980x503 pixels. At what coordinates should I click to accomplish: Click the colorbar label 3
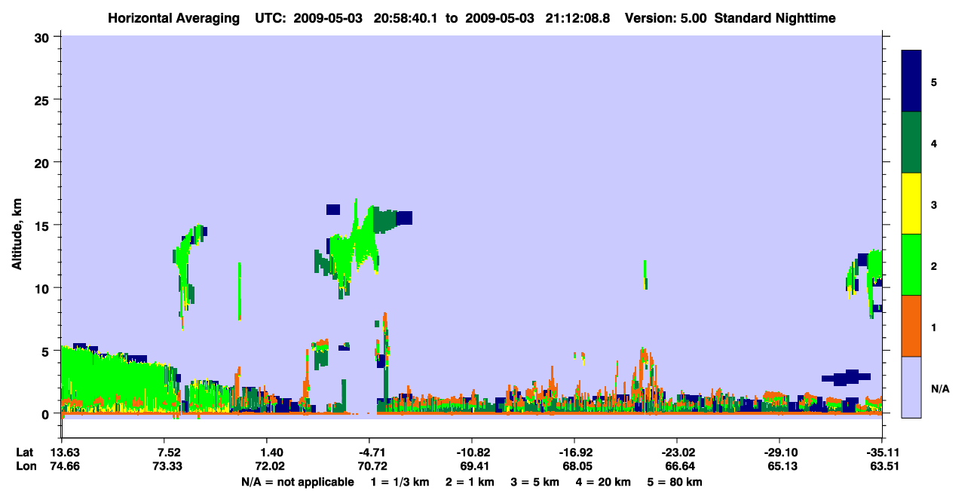pos(934,204)
